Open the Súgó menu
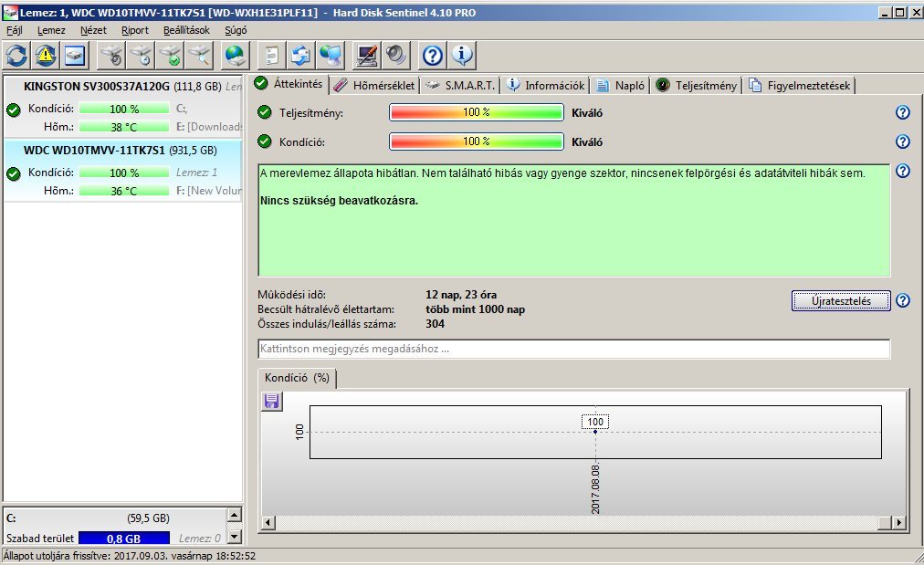924x565 pixels. 236,30
